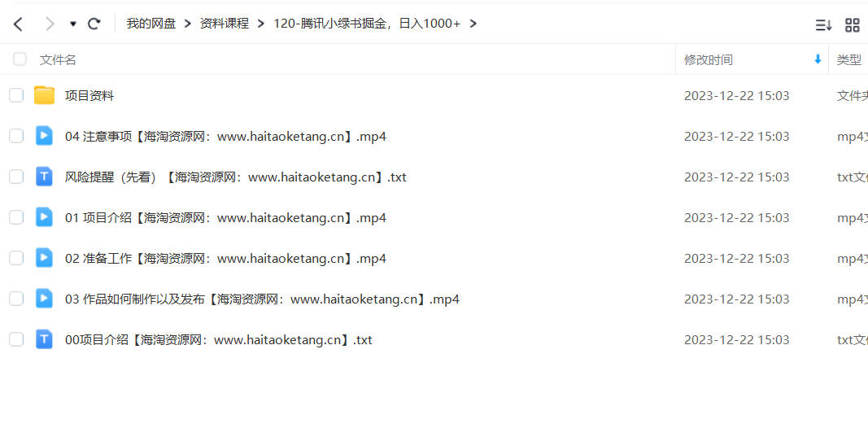Go to 资料课程 in breadcrumb
Screen dimensions: 868x428
tap(225, 24)
